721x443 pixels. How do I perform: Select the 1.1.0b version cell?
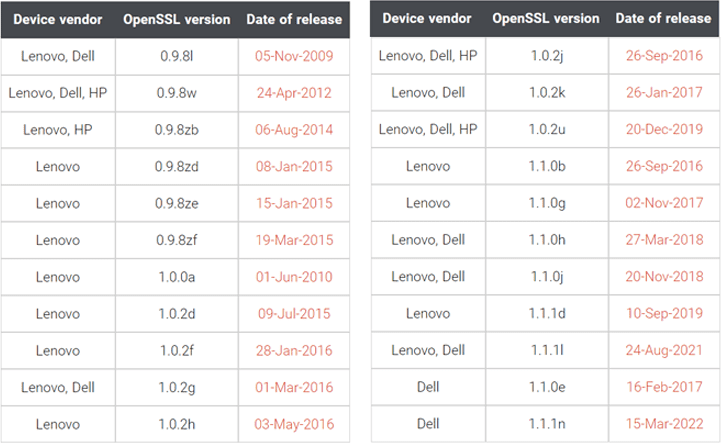tap(550, 166)
